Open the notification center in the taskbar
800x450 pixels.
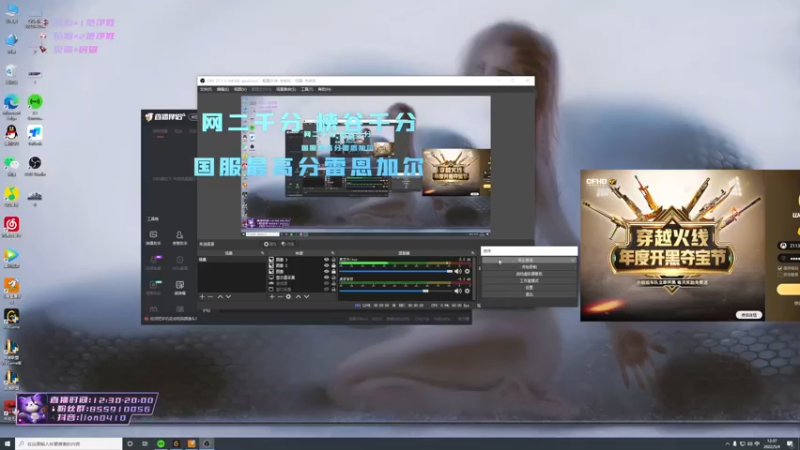pyautogui.click(x=790, y=444)
